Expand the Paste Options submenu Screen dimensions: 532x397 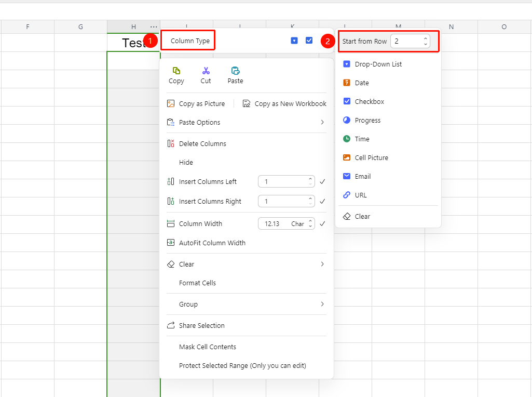(x=322, y=122)
